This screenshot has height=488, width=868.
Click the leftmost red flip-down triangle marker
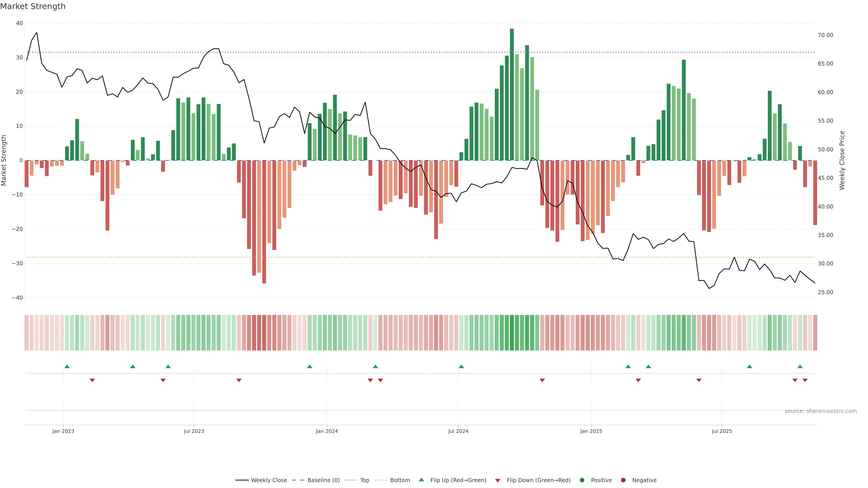[92, 380]
